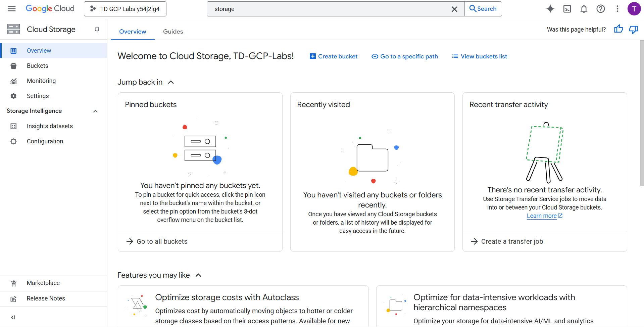This screenshot has height=327, width=644.
Task: Click in the storage search input field
Action: (329, 9)
